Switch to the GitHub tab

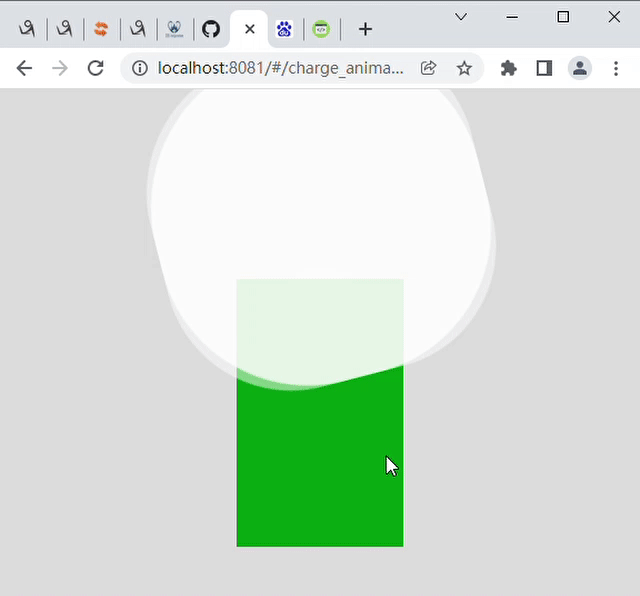point(211,29)
